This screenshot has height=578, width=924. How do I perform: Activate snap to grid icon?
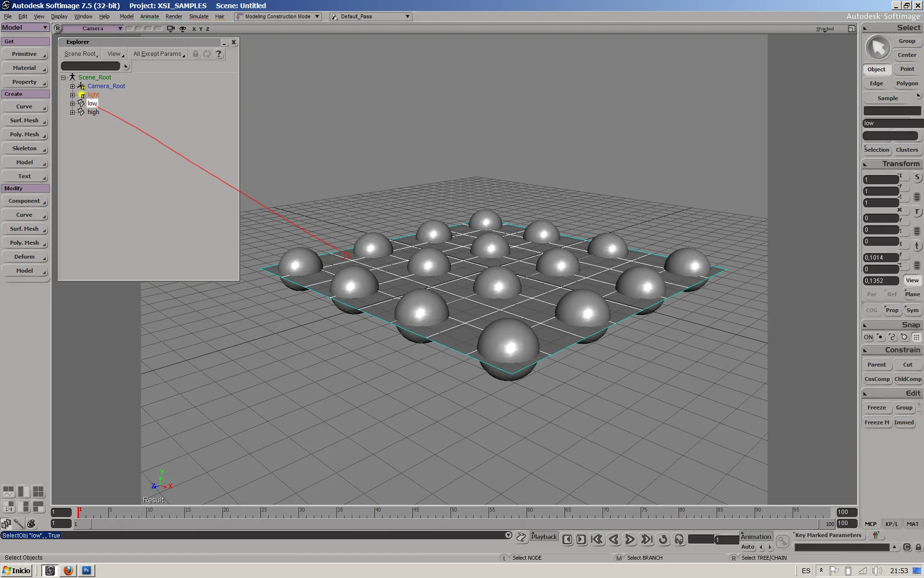(x=916, y=337)
